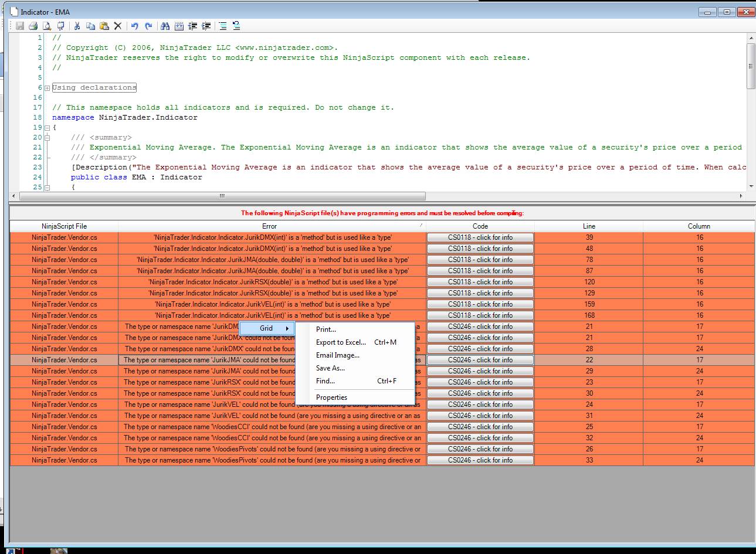Collapse the class body at line 25

(48, 188)
